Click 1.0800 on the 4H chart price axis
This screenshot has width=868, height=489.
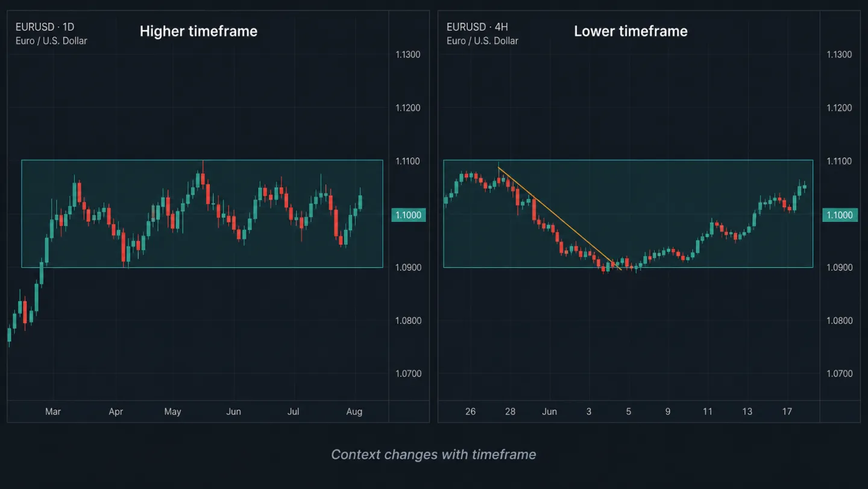[x=840, y=320]
